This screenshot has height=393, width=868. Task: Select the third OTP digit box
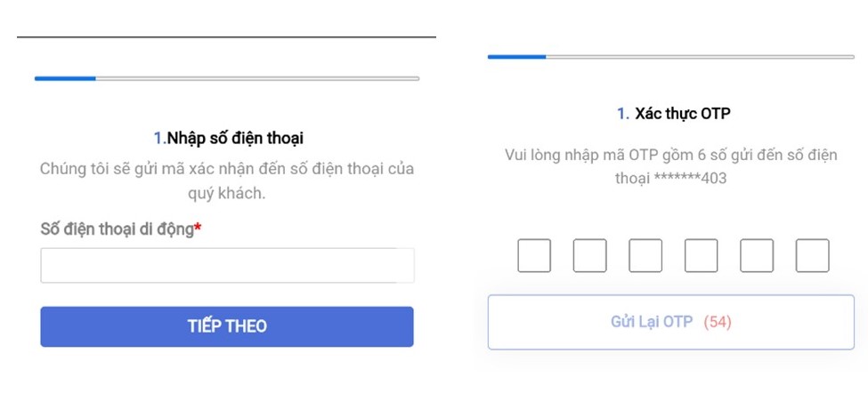[645, 255]
